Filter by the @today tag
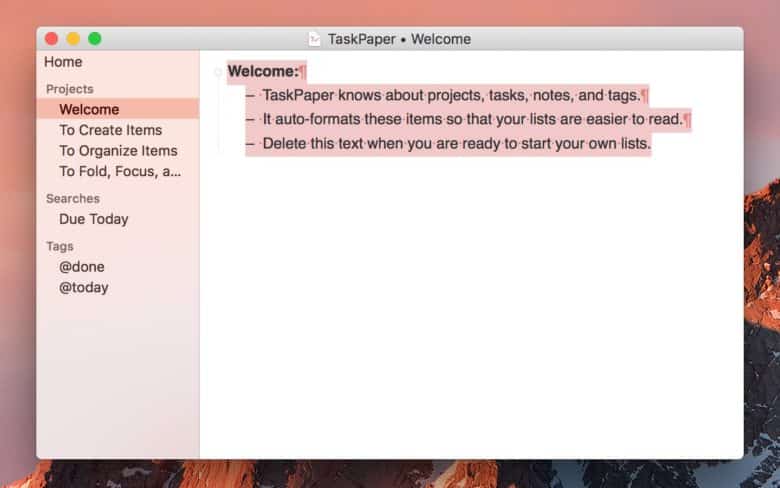This screenshot has height=488, width=780. pos(84,288)
